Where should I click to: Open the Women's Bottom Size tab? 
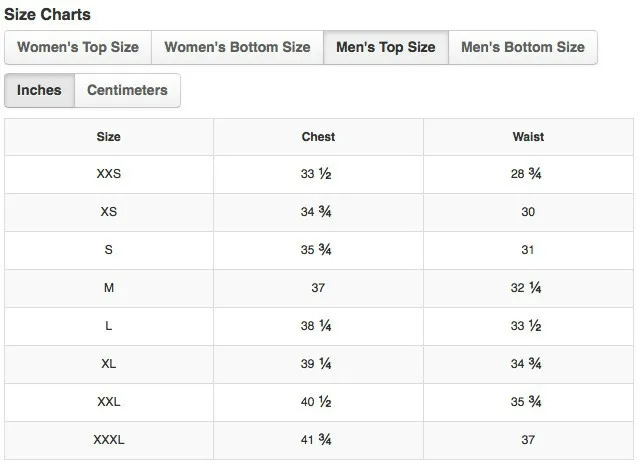coord(237,47)
